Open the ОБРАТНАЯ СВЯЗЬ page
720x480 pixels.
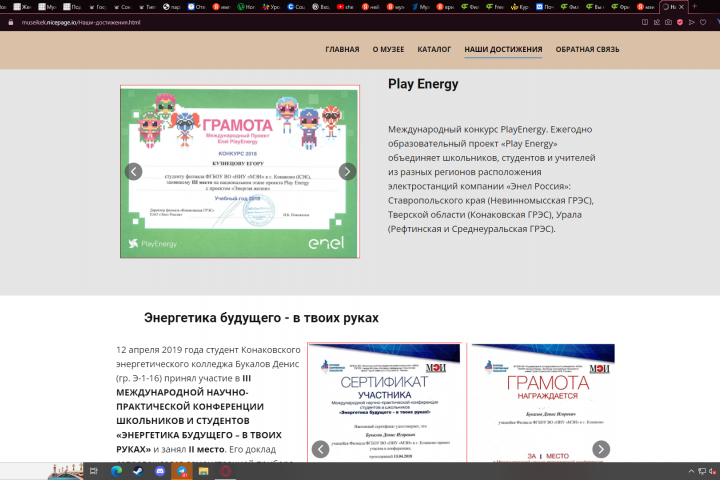point(587,50)
